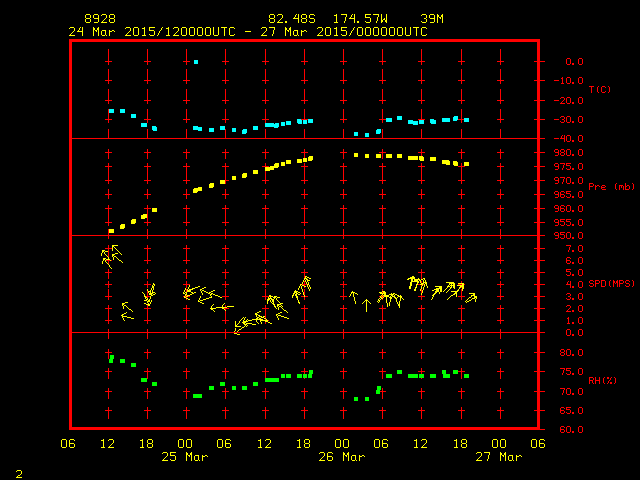Select the Pre (mb) pressure axis label
640x480 pixels.
click(x=611, y=187)
